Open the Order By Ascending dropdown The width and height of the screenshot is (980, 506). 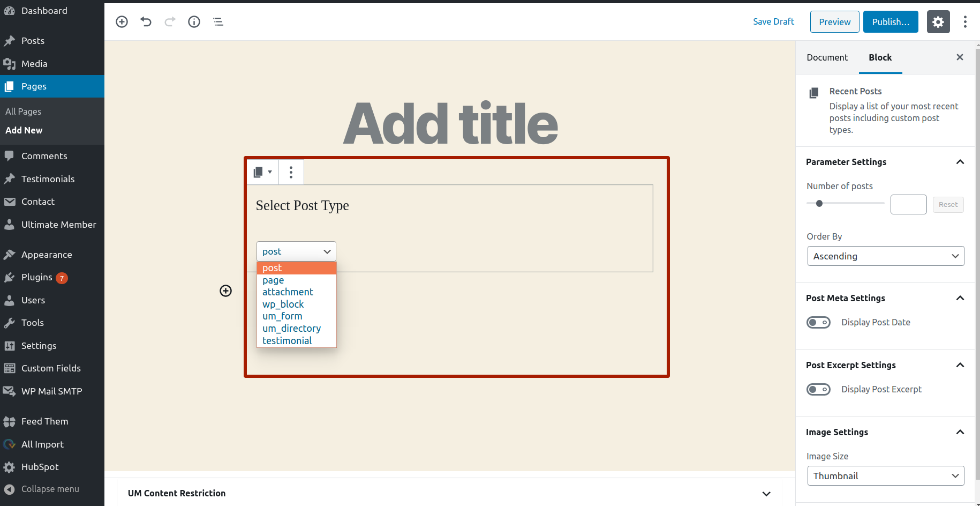coord(886,256)
